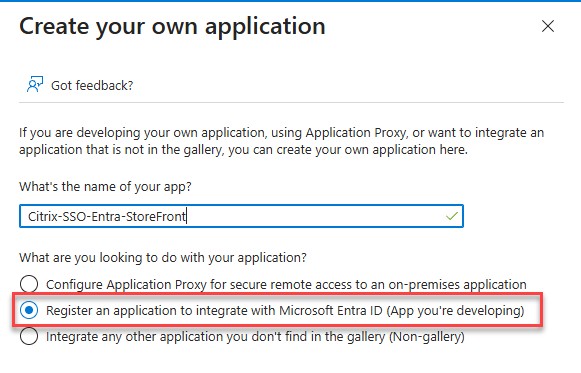The height and width of the screenshot is (373, 581).
Task: Select the Integrate any other application radio button
Action: [29, 336]
